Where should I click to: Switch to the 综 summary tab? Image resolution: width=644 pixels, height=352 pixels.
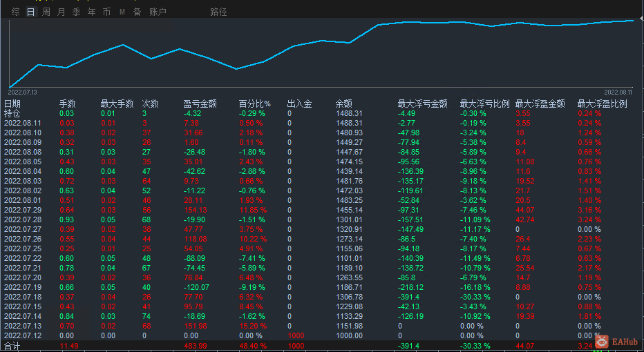point(16,12)
